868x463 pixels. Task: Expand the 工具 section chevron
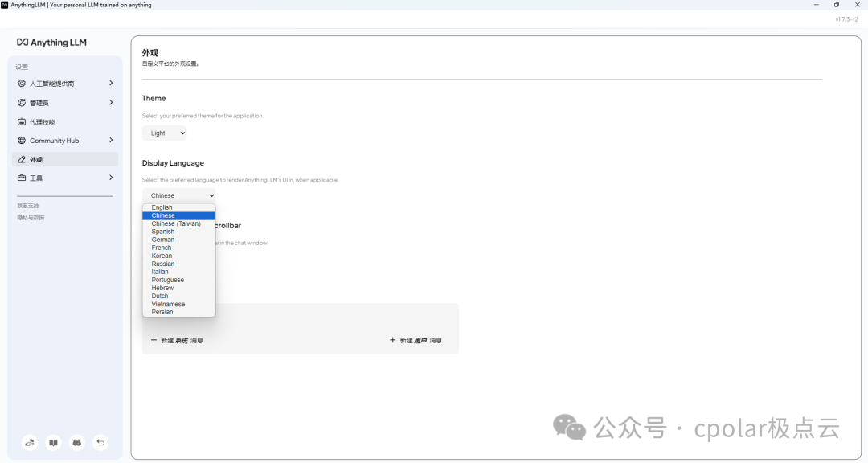(111, 178)
